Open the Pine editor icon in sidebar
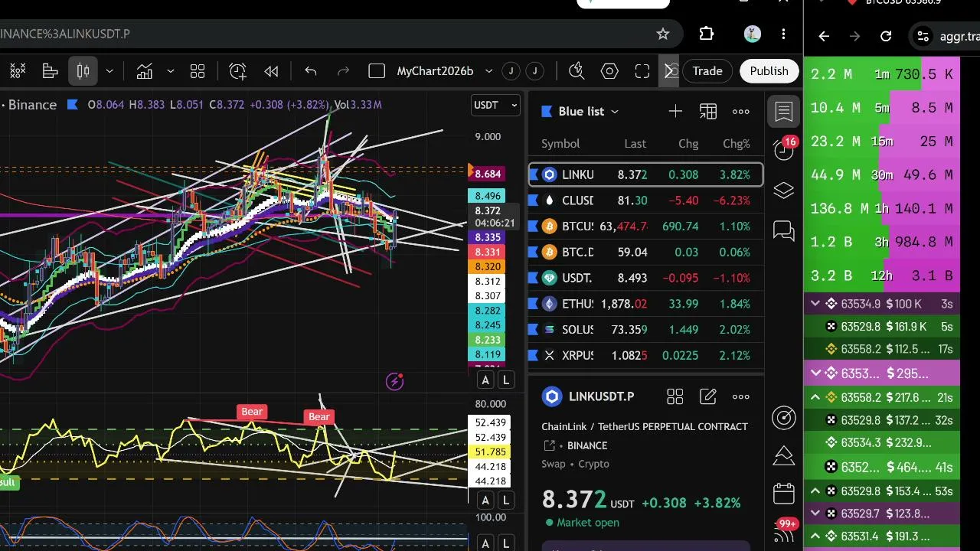 pyautogui.click(x=784, y=455)
